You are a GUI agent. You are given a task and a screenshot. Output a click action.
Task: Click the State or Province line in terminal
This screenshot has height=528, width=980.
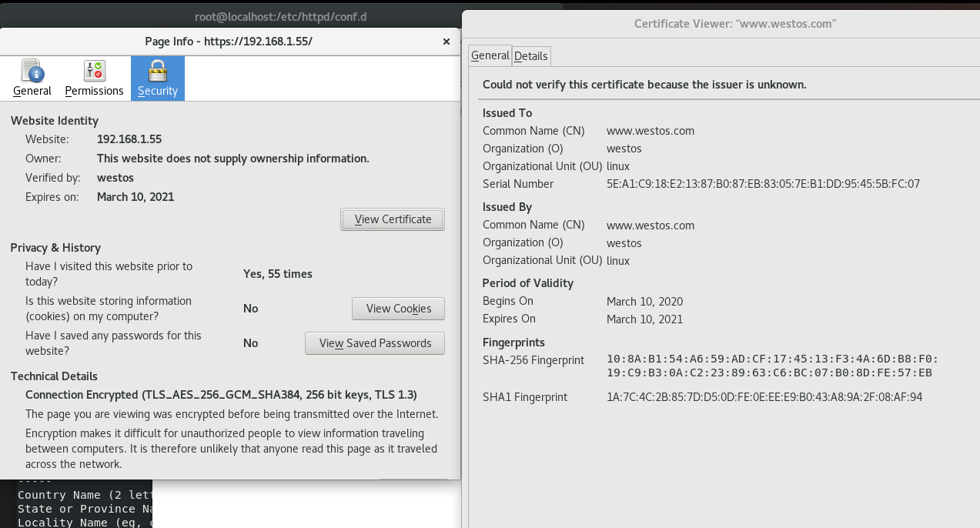click(x=85, y=509)
